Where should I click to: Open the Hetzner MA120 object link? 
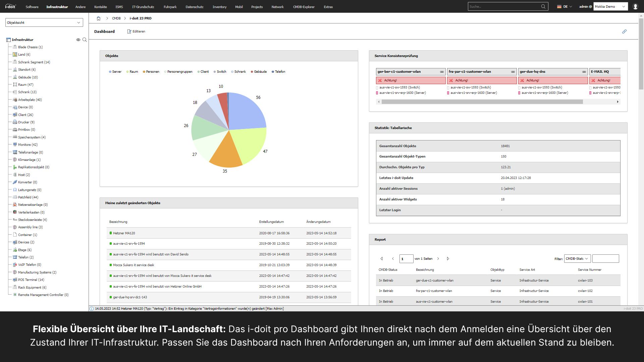pos(124,233)
